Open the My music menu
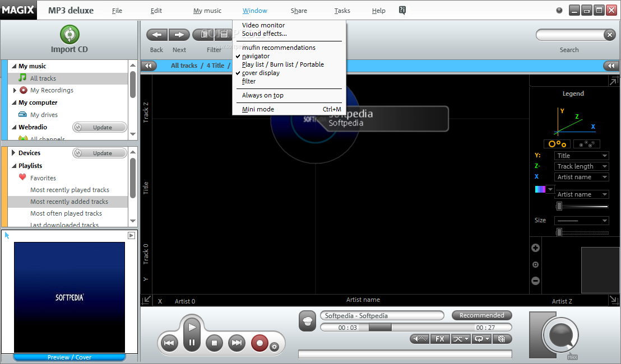 point(207,11)
